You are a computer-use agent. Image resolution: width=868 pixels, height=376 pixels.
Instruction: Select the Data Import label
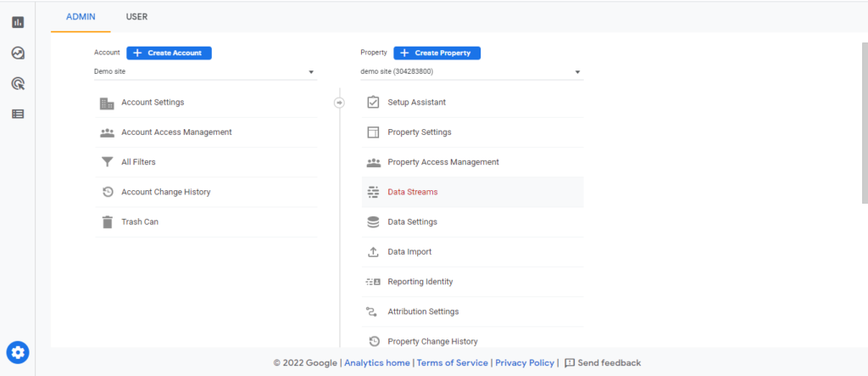click(409, 252)
